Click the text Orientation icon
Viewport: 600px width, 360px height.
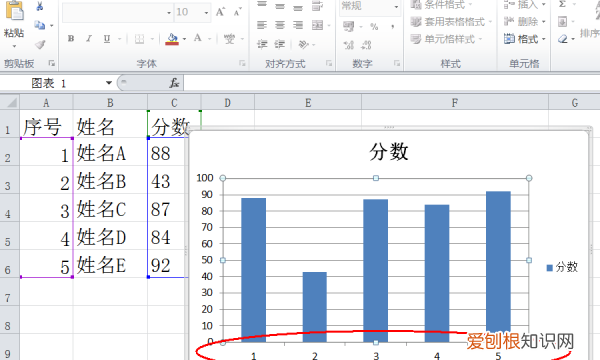(x=303, y=44)
